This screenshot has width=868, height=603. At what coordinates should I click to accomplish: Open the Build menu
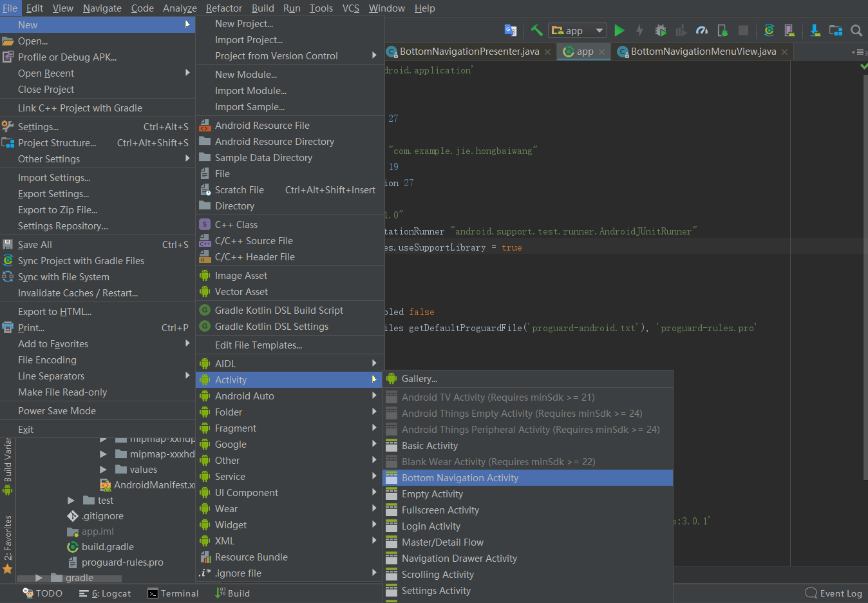263,8
